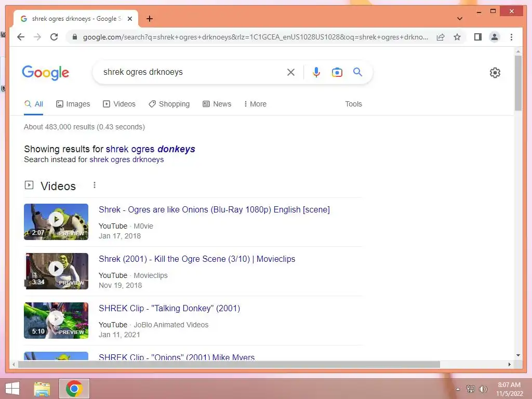Open options beside the Videos heading
532x399 pixels.
pyautogui.click(x=95, y=185)
